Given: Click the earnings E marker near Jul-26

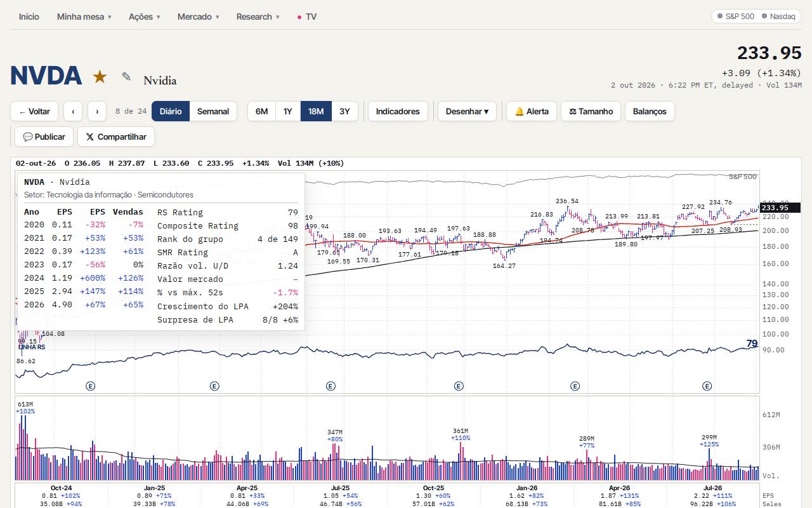Looking at the screenshot, I should tap(707, 386).
